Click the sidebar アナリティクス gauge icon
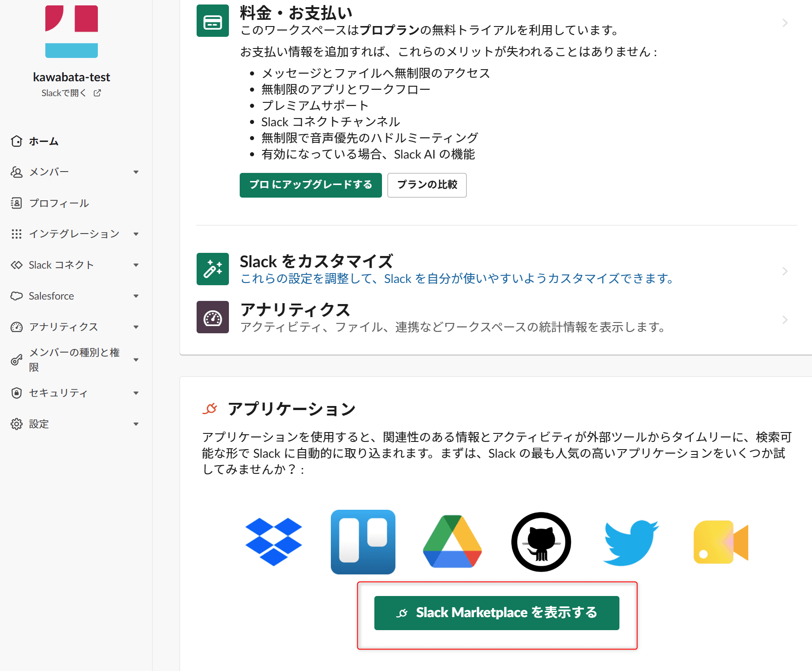 17,327
